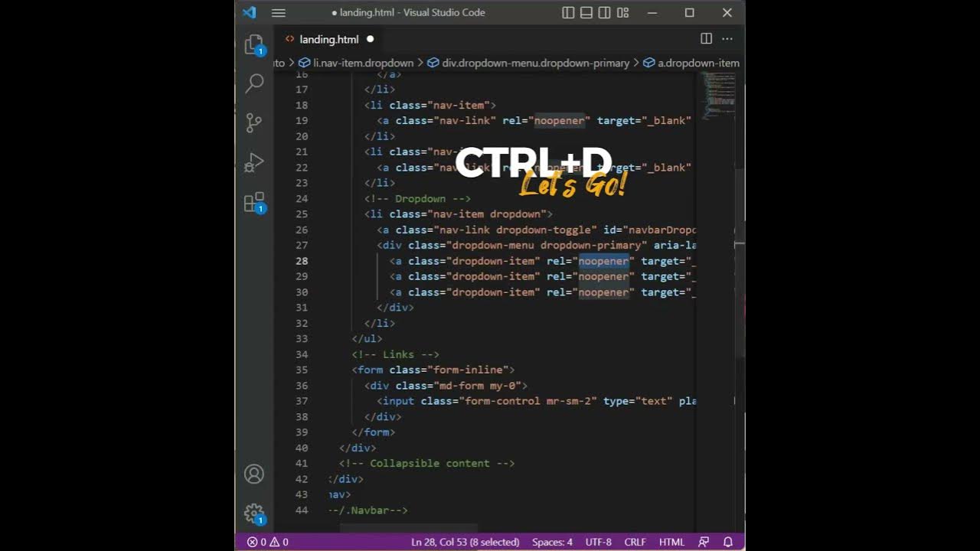Screen dimensions: 980x551
Task: Click line number 44 in gutter
Action: pyautogui.click(x=302, y=510)
